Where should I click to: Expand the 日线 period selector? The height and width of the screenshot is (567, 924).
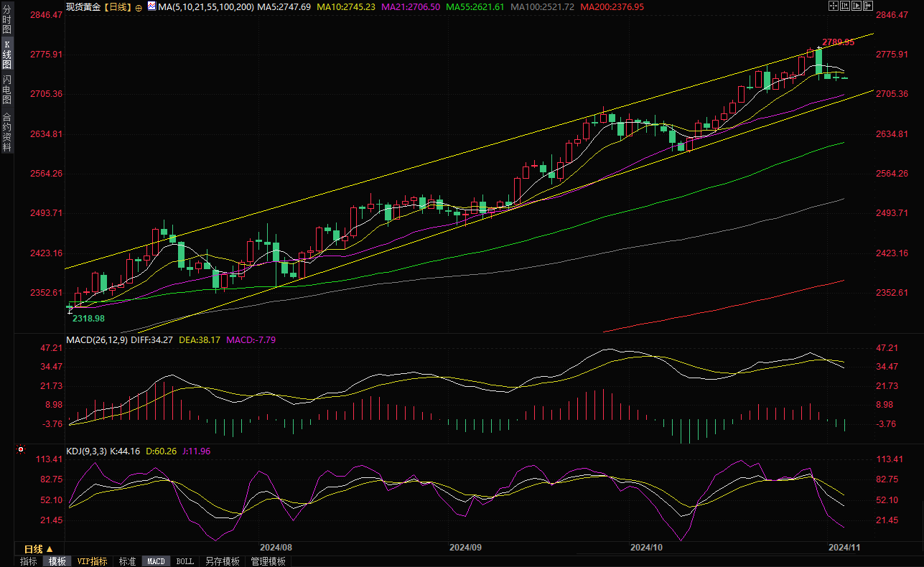coord(39,548)
